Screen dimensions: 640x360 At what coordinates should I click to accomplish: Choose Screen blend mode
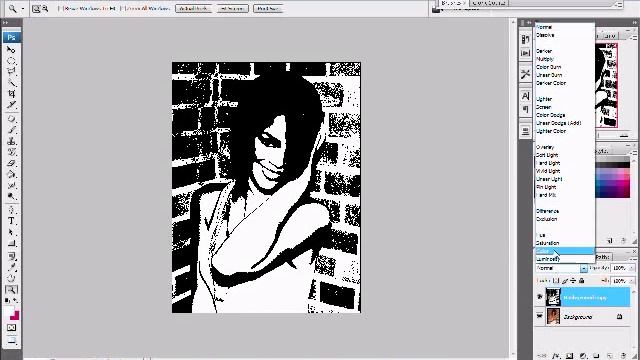tap(565, 107)
